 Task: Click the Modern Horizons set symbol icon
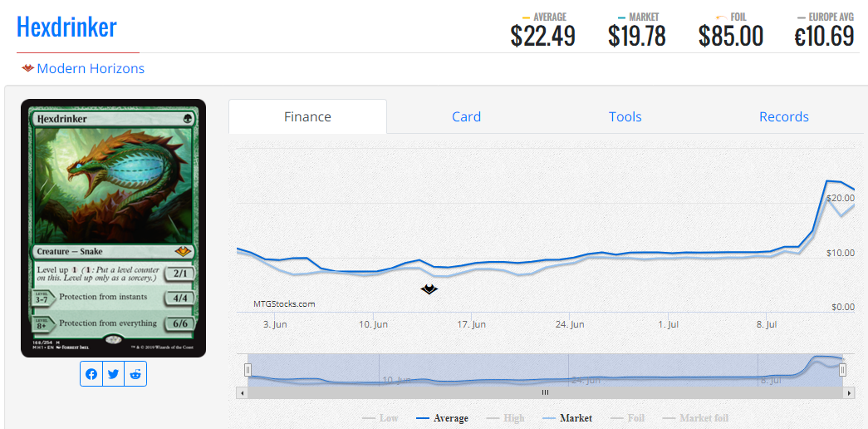pos(28,69)
